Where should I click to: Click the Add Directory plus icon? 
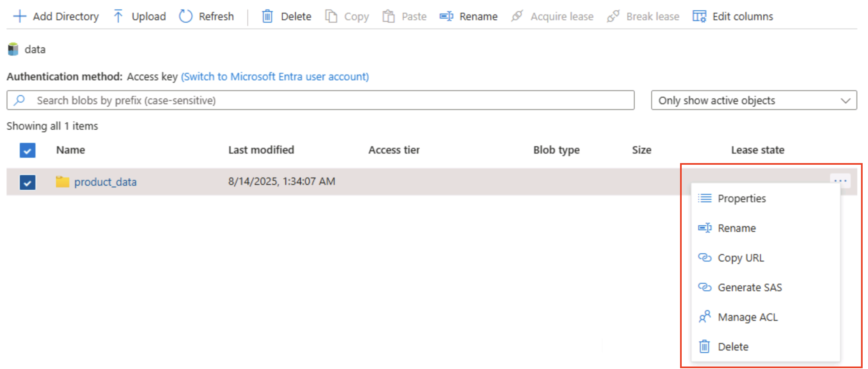19,16
